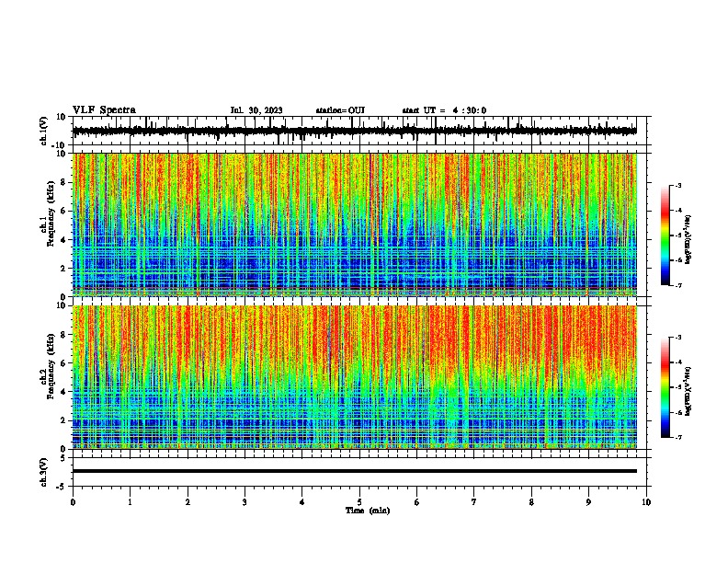Viewport: 728px width, 563px height.
Task: Click the ch.1 voltage waveform trace
Action: click(x=355, y=131)
